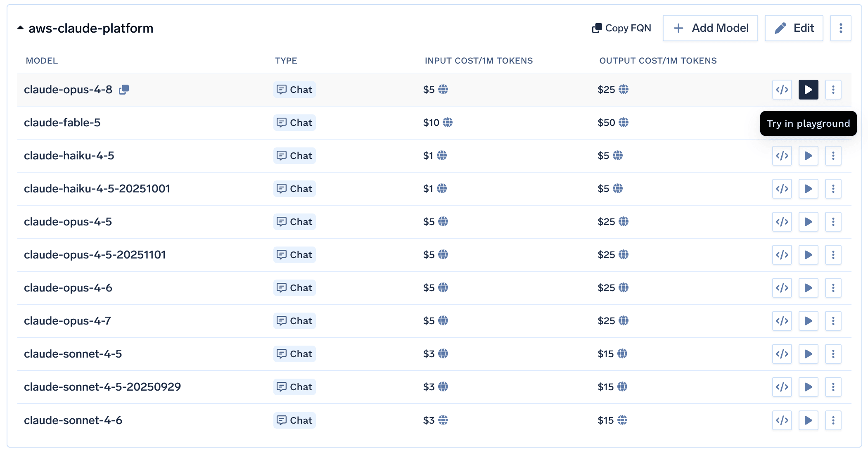The height and width of the screenshot is (460, 868).
Task: Run claude-opus-4-7 in the playground
Action: [809, 321]
